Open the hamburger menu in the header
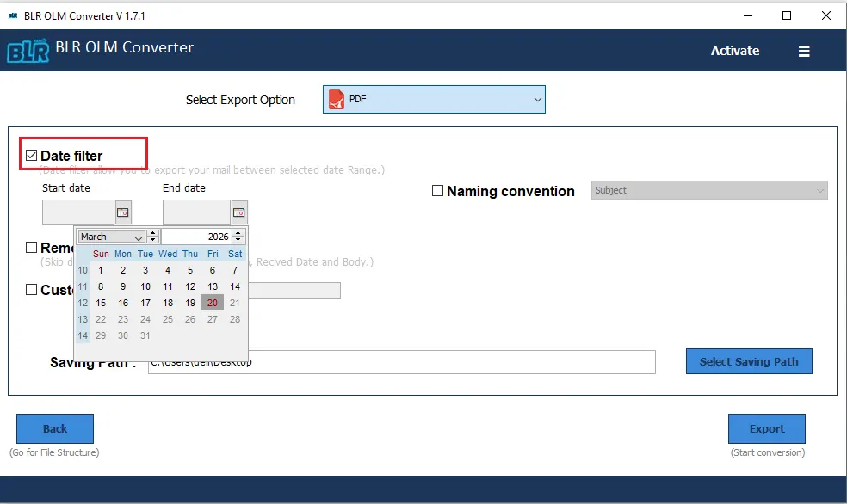847x504 pixels. 804,52
